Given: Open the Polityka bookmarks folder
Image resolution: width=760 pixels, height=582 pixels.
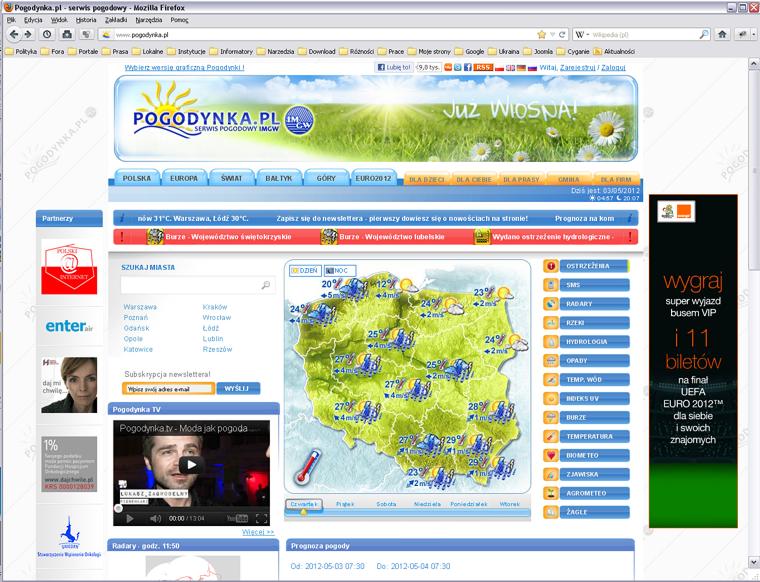Looking at the screenshot, I should (x=21, y=51).
